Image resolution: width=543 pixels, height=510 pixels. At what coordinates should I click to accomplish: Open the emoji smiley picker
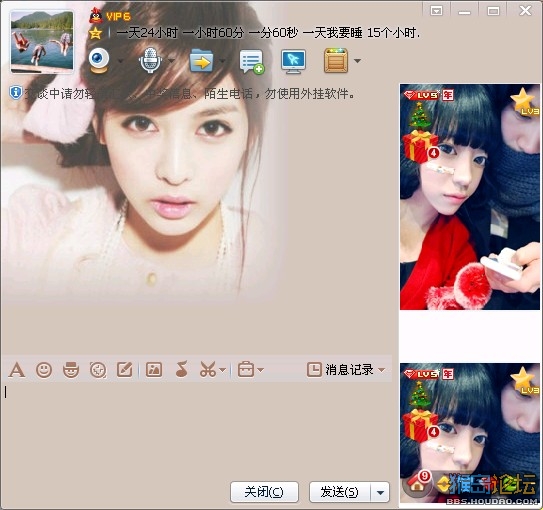pyautogui.click(x=44, y=370)
